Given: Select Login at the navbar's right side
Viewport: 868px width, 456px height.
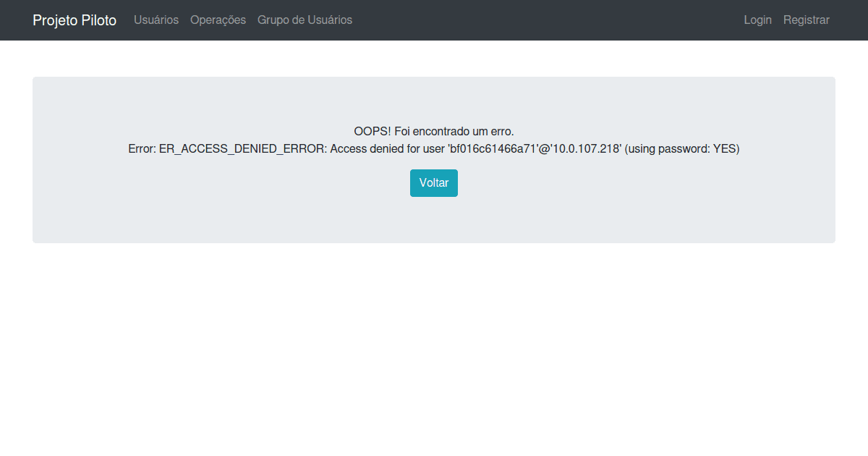Looking at the screenshot, I should coord(757,20).
